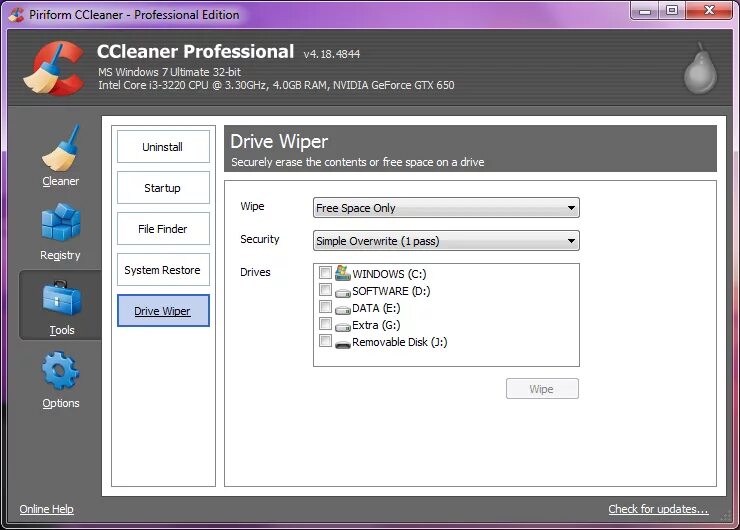
Task: Switch to the Startup tool tab
Action: [163, 188]
